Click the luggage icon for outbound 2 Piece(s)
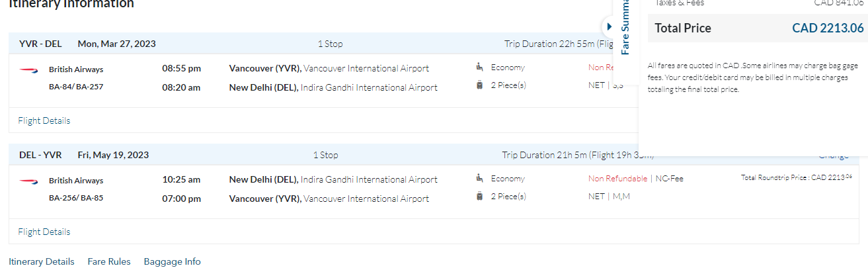Screen dimensions: 868x272 [479, 85]
